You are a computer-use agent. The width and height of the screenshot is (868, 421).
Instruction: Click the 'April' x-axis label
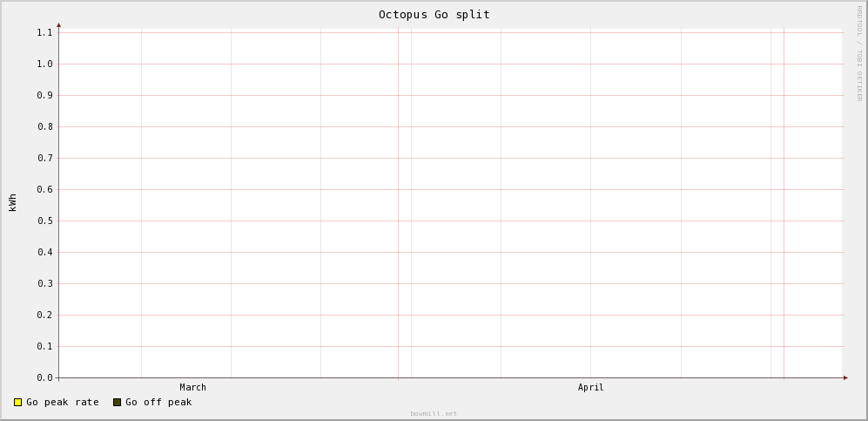[590, 387]
